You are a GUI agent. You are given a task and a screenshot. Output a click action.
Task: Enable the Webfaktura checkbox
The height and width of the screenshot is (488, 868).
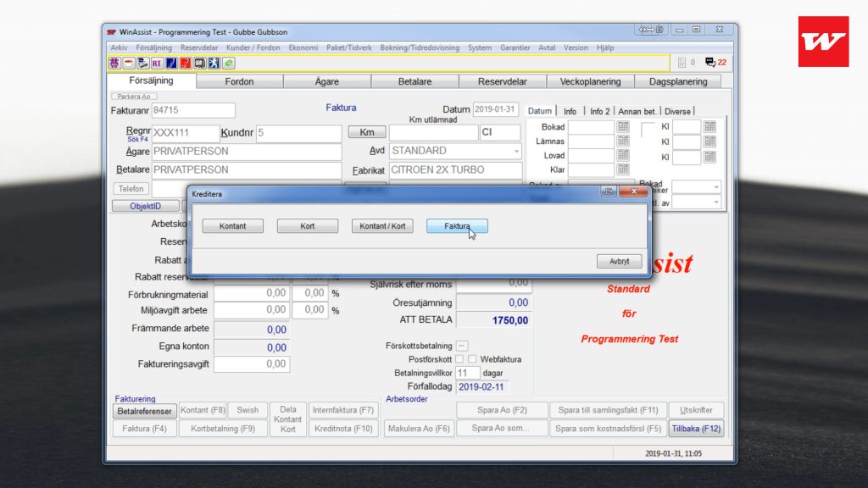[472, 359]
